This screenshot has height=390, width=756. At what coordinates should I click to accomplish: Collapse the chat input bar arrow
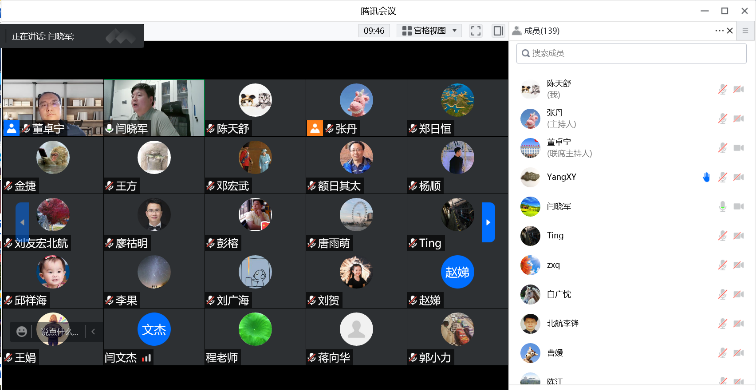(93, 332)
